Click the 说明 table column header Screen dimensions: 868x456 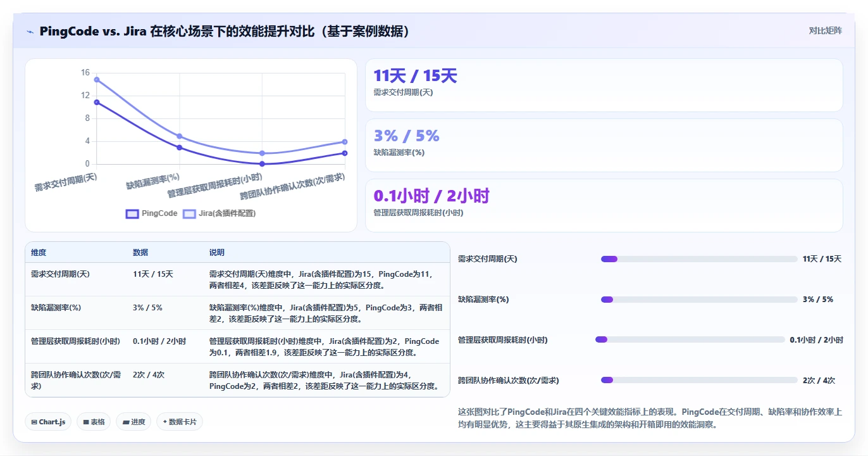click(x=217, y=252)
